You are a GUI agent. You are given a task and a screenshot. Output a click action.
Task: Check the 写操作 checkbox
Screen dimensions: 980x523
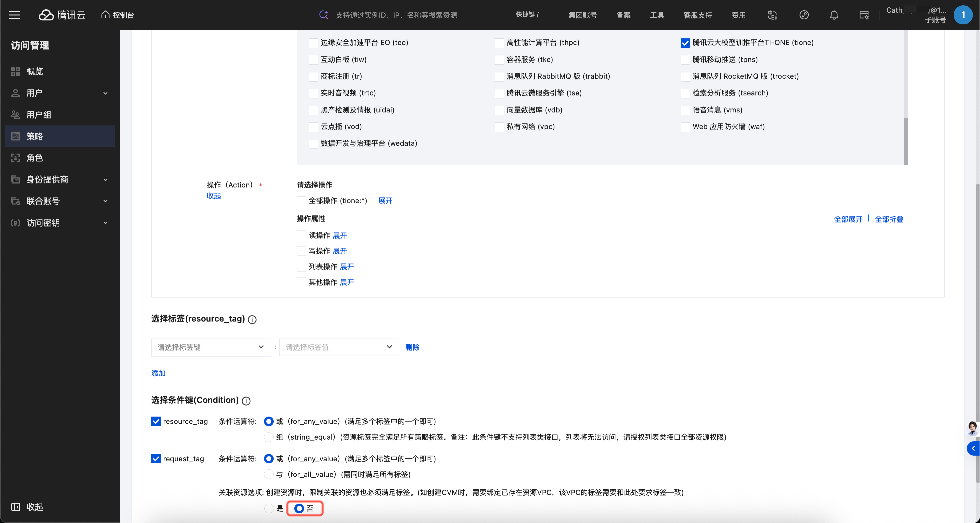click(301, 251)
